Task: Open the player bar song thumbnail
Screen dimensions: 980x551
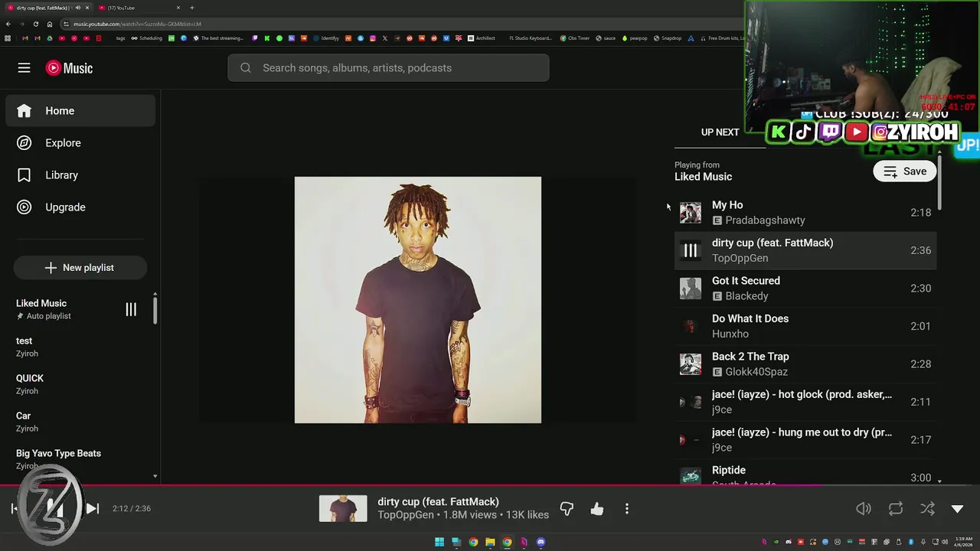Action: pyautogui.click(x=343, y=509)
